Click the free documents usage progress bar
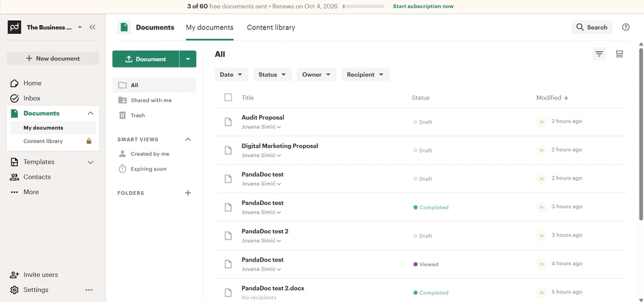The height and width of the screenshot is (302, 644). pyautogui.click(x=364, y=6)
